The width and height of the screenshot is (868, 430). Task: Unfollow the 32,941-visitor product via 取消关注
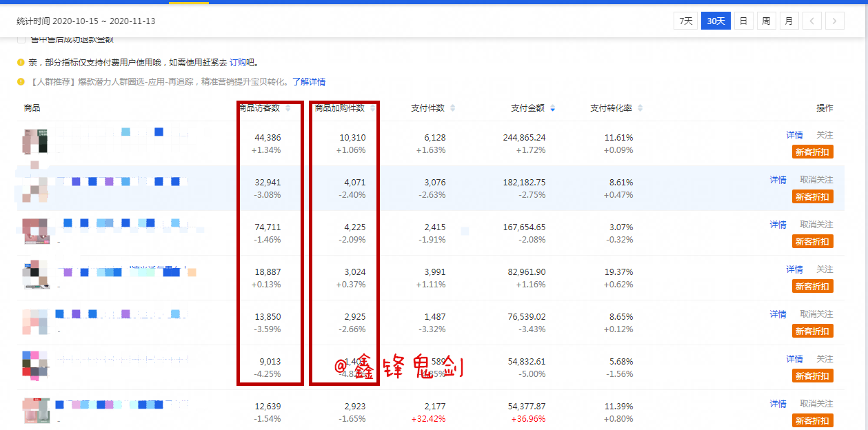point(816,180)
